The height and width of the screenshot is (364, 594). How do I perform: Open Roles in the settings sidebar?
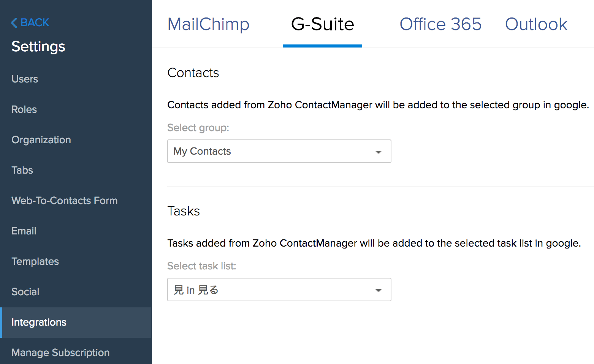click(24, 109)
